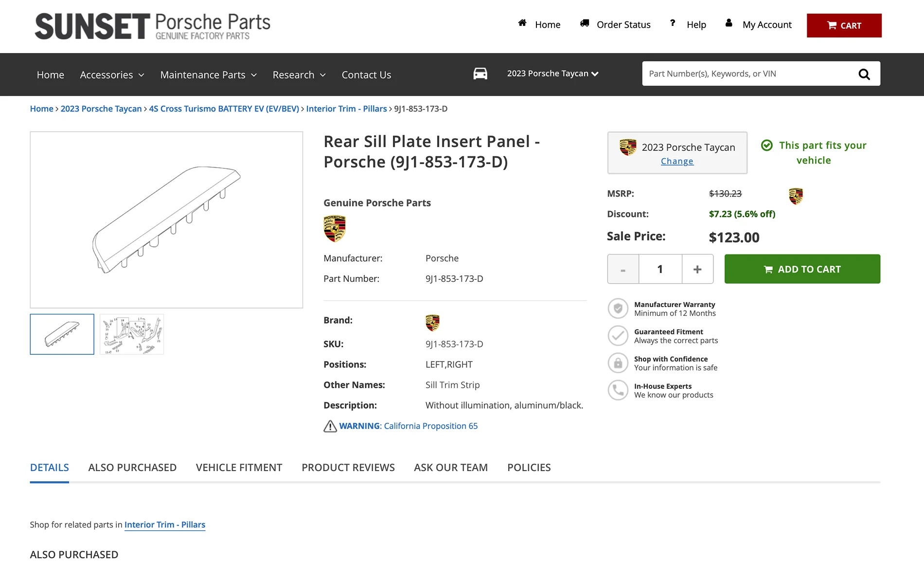Viewport: 924px width, 563px height.
Task: Click the Porsche crest under Genuine Porsche Parts
Action: [x=335, y=228]
